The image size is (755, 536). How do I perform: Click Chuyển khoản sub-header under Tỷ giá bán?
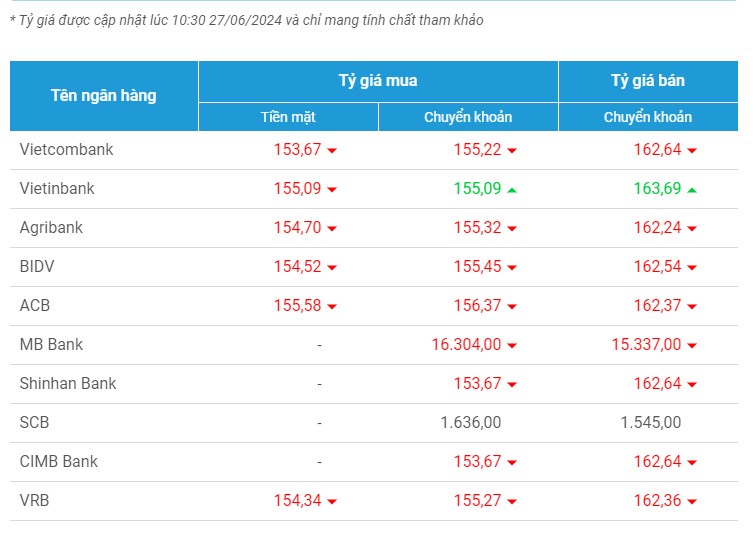pos(648,117)
